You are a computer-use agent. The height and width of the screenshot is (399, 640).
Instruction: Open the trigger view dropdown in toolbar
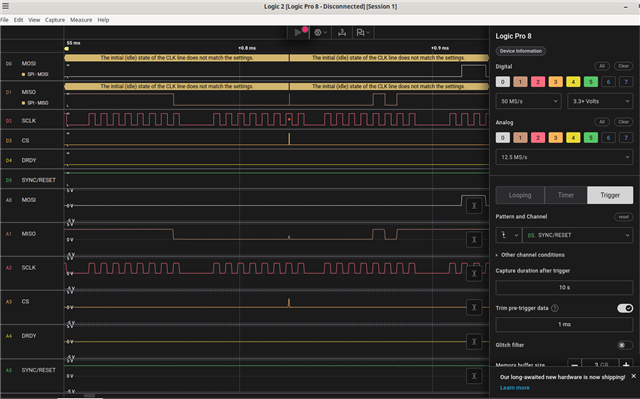coord(320,32)
